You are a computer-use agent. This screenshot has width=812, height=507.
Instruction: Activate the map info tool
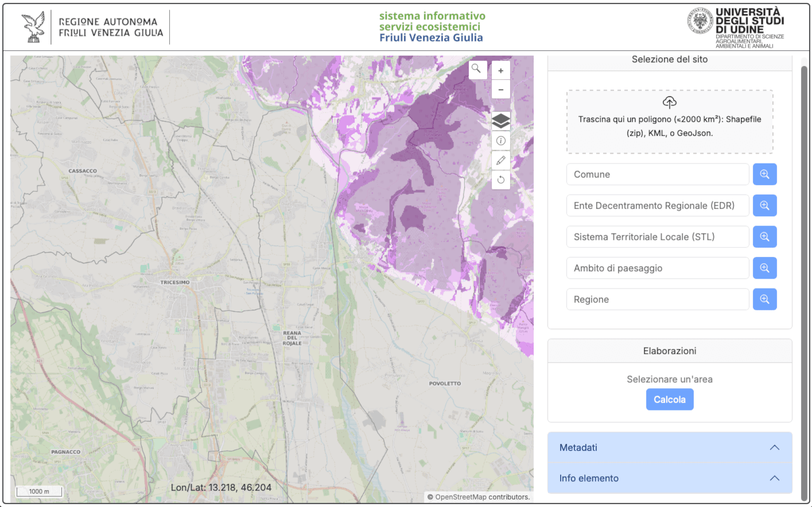point(501,141)
